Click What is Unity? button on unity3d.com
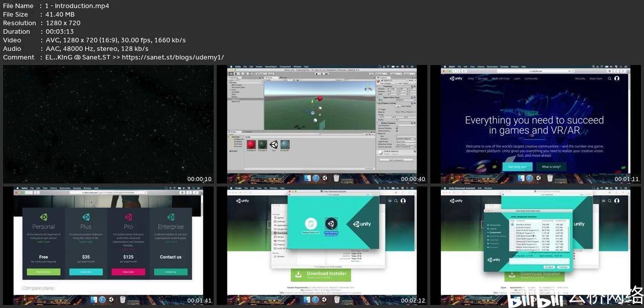 click(x=551, y=166)
